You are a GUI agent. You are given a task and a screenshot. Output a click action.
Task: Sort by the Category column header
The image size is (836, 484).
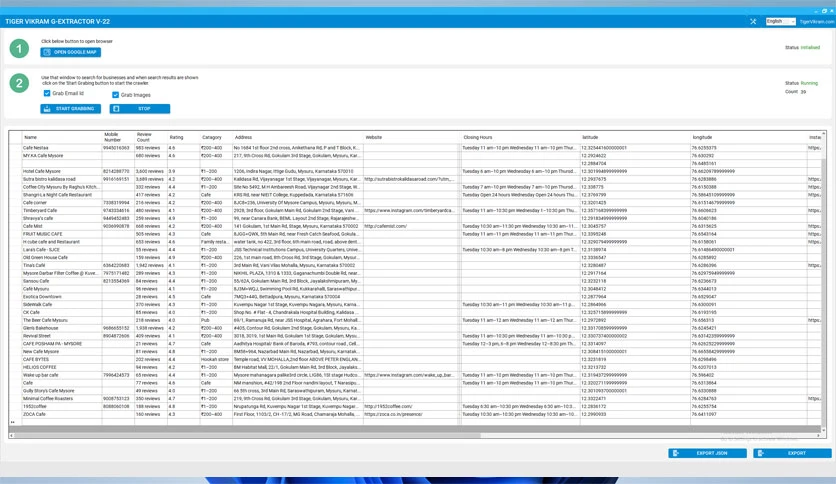(x=216, y=138)
